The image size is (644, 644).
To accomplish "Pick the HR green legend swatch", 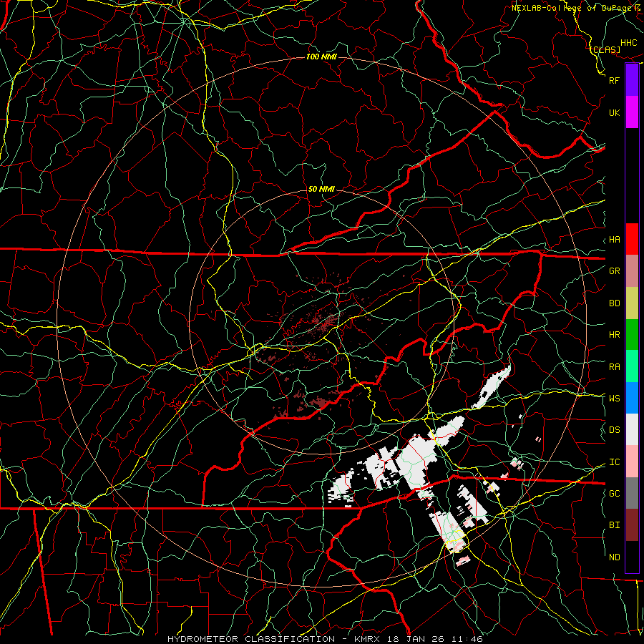I will (x=632, y=334).
